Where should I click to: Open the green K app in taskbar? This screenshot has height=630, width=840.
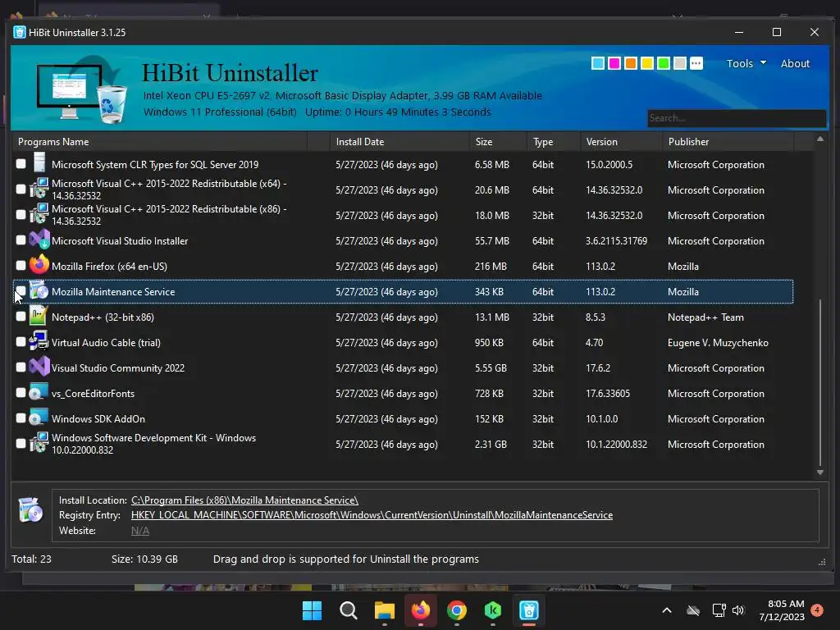click(493, 610)
